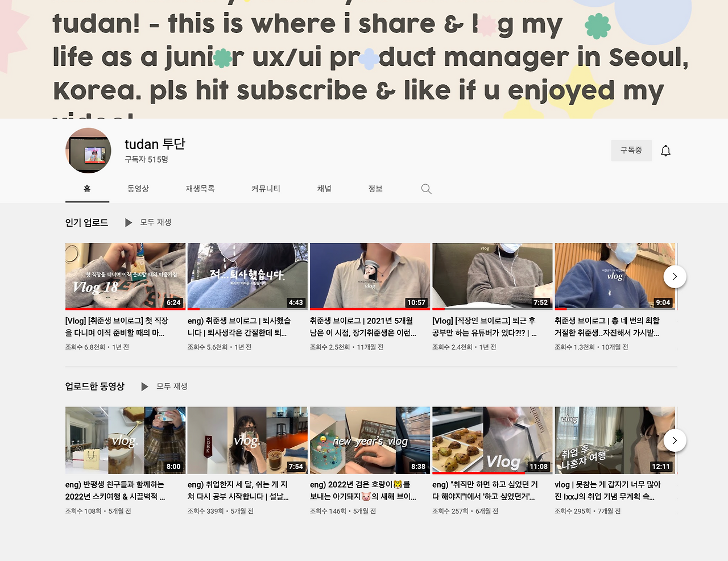The width and height of the screenshot is (728, 561).
Task: Open the 퇴사했습니다 video thumbnail
Action: point(247,276)
